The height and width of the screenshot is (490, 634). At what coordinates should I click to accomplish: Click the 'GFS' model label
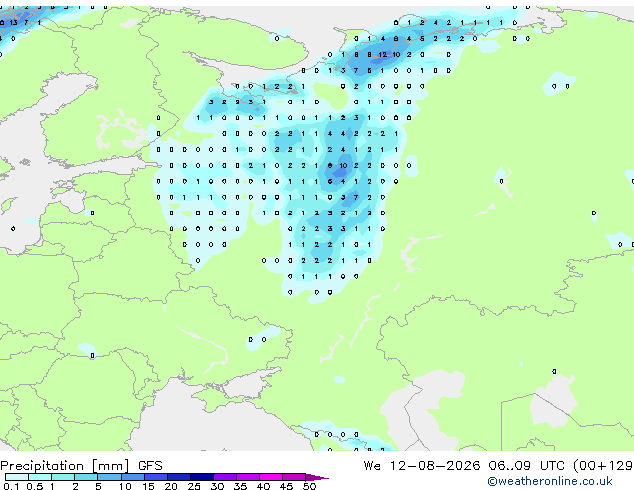click(150, 466)
